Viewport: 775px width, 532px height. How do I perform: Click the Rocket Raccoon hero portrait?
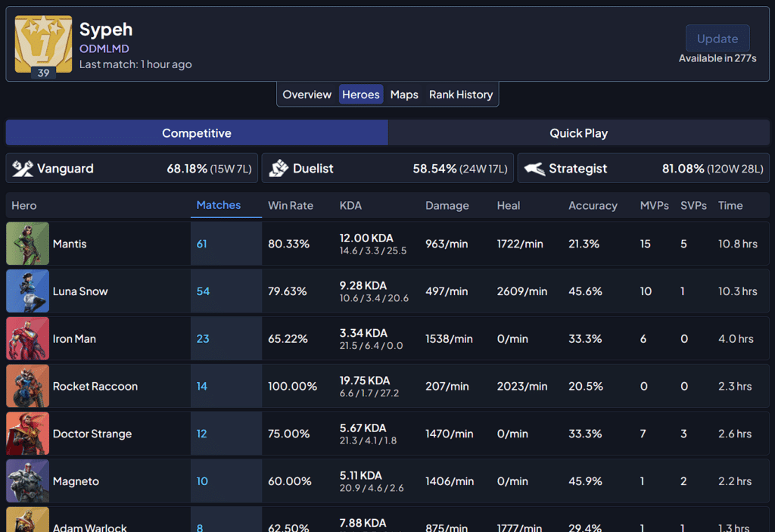(x=28, y=386)
